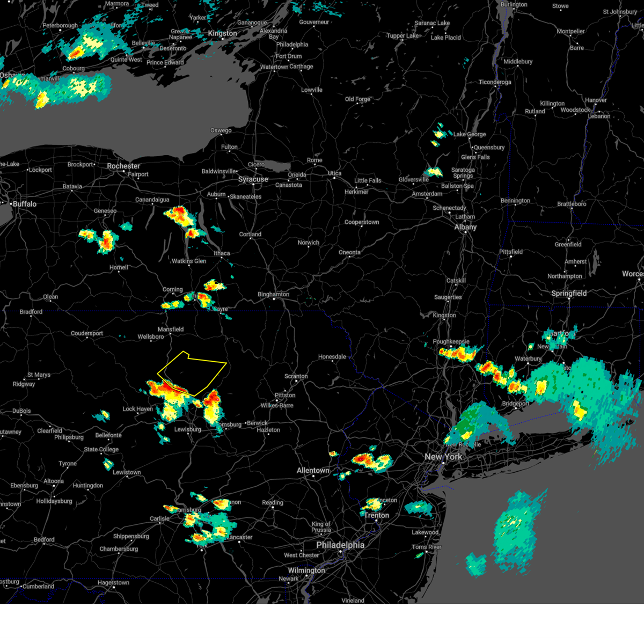Click the New York city label
The height and width of the screenshot is (644, 644).
[x=443, y=457]
